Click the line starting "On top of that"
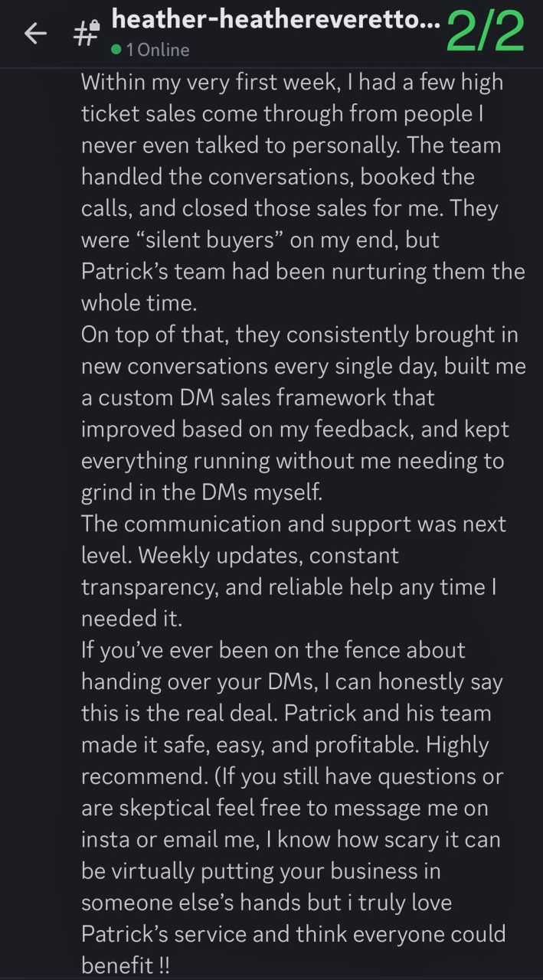 pos(299,335)
